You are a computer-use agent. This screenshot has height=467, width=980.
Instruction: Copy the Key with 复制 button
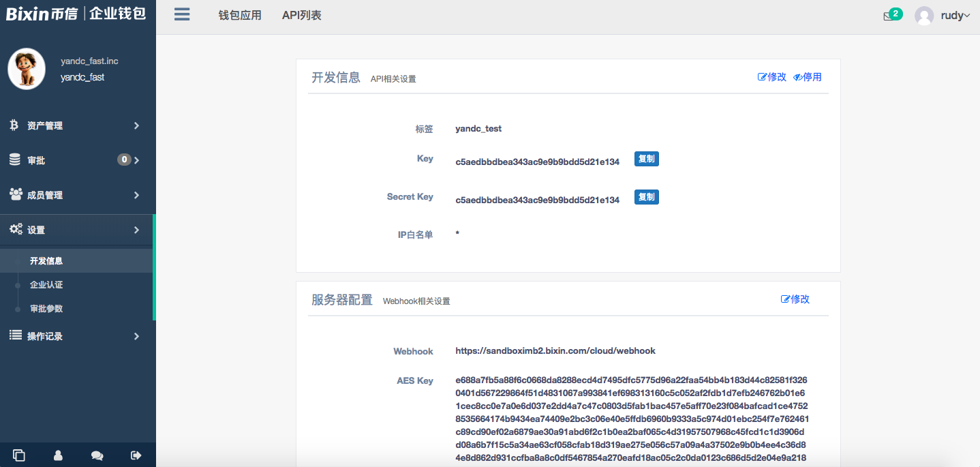click(x=646, y=159)
